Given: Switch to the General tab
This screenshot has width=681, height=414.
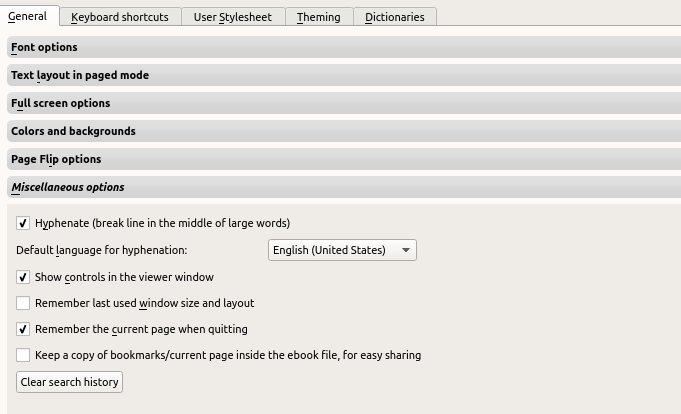Looking at the screenshot, I should (x=28, y=16).
